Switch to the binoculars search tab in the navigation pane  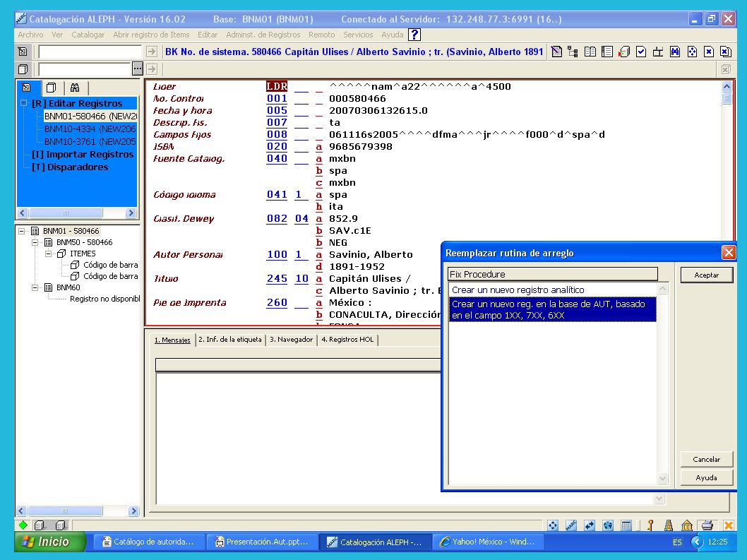click(75, 88)
